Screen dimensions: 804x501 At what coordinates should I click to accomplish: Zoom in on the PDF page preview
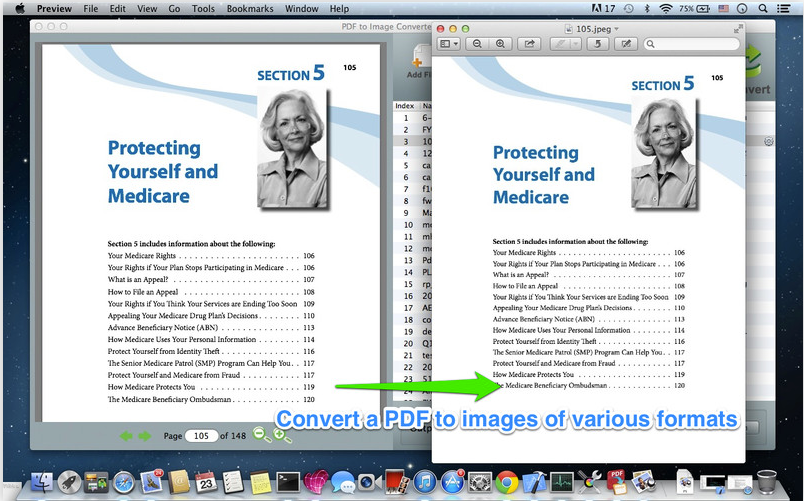[x=282, y=436]
